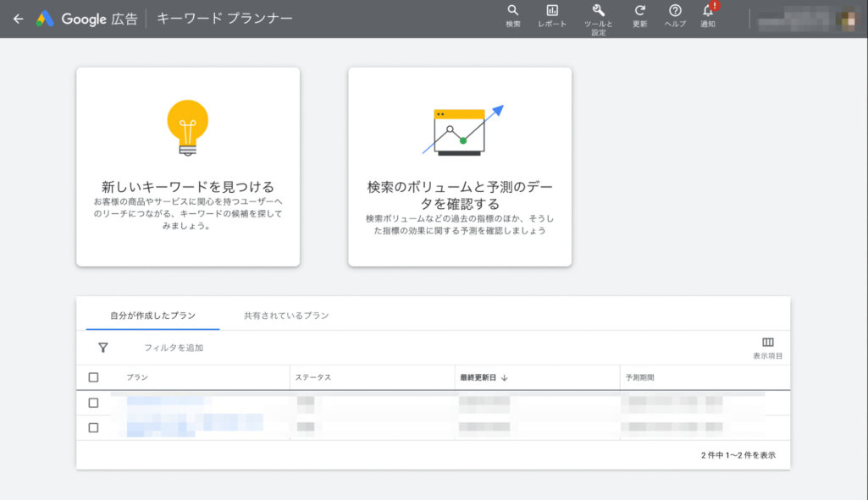Switch to 自分が作成したプラン tab
The image size is (868, 500).
click(153, 316)
